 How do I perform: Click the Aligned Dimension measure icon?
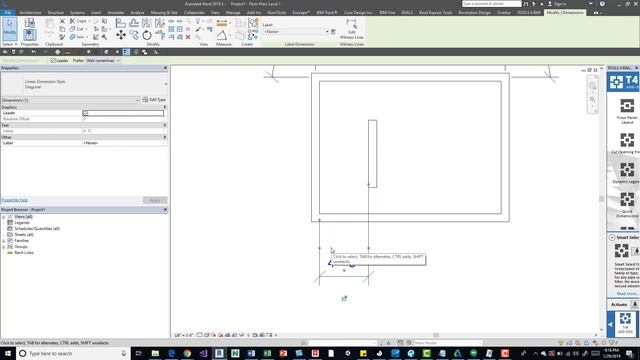(x=222, y=23)
